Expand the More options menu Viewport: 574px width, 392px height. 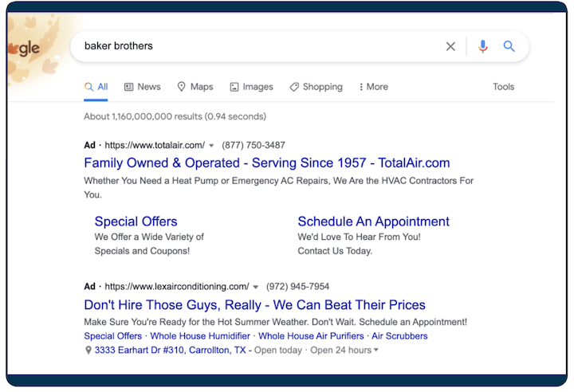click(x=373, y=87)
